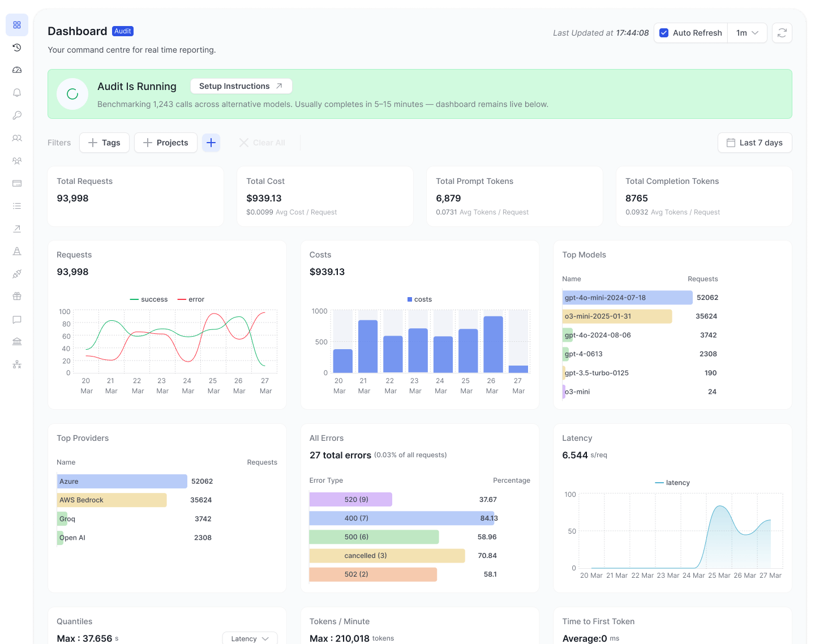The height and width of the screenshot is (644, 815).
Task: Open the API keys key icon
Action: tap(17, 115)
